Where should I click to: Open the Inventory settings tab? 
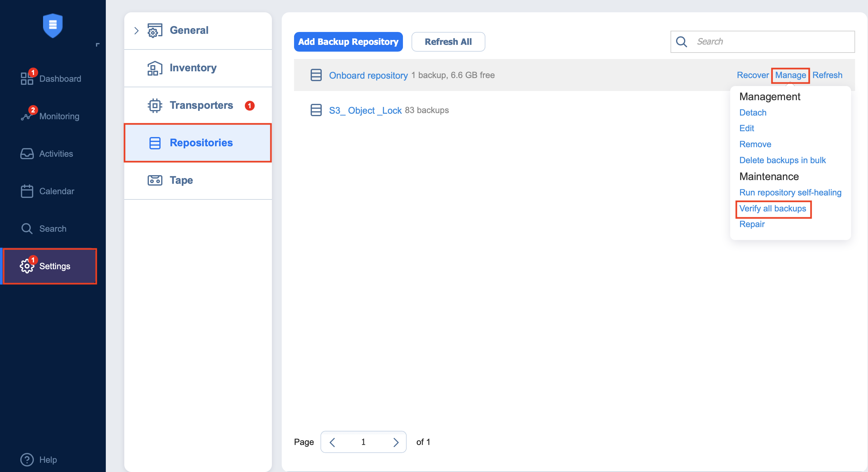(198, 68)
